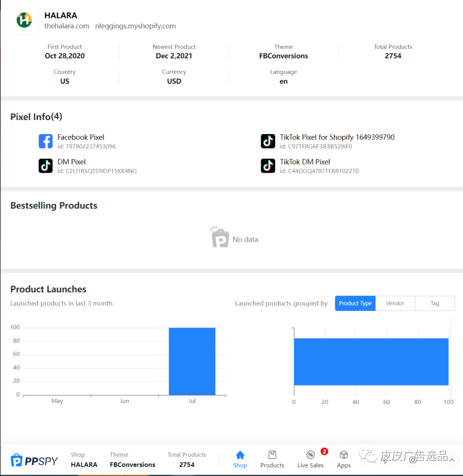Image resolution: width=463 pixels, height=476 pixels.
Task: Open the Products tab
Action: pos(272,459)
